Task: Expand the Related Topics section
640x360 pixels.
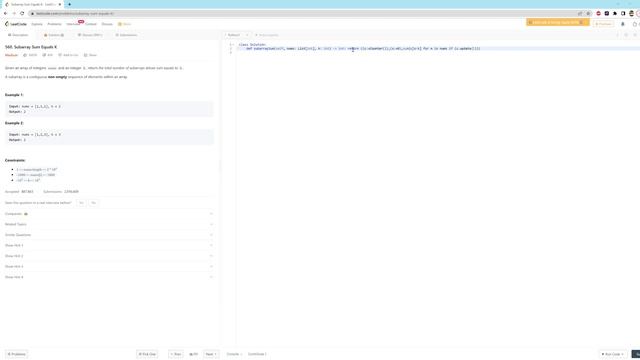Action: [109, 224]
